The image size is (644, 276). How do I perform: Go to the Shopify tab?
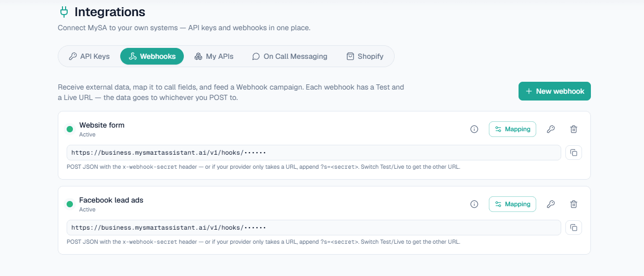pos(365,56)
